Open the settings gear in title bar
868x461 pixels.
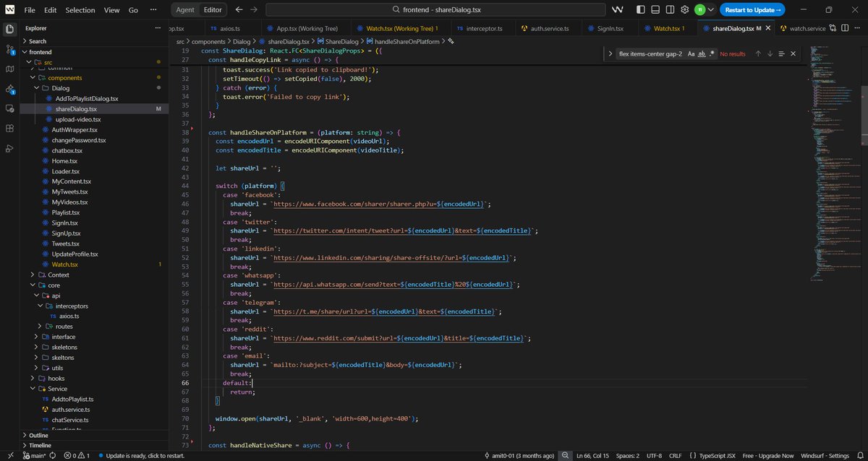(x=685, y=10)
